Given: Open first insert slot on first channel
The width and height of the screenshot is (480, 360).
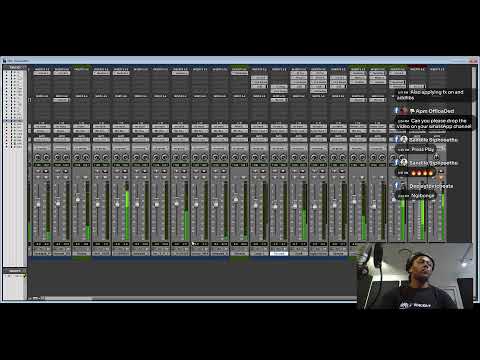Looking at the screenshot, I should tap(42, 73).
